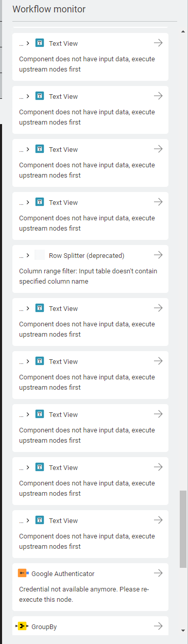Click scrollbar down arrow in Workflow monitor

point(183,630)
